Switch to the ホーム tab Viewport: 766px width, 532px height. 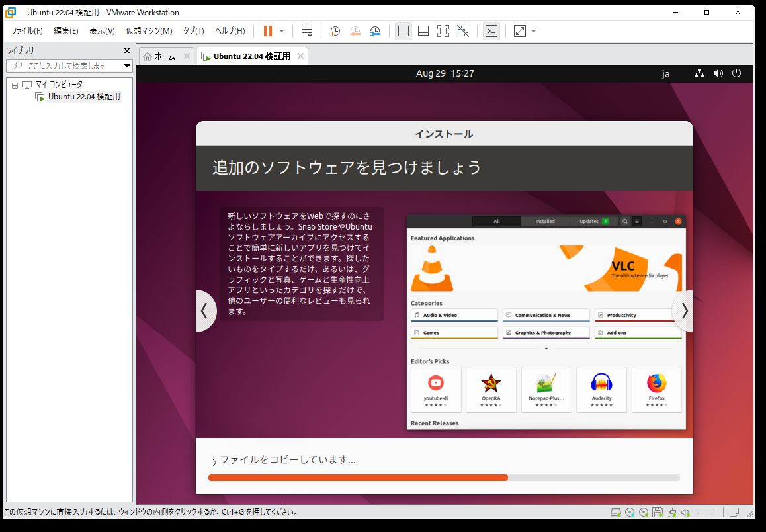tap(165, 56)
